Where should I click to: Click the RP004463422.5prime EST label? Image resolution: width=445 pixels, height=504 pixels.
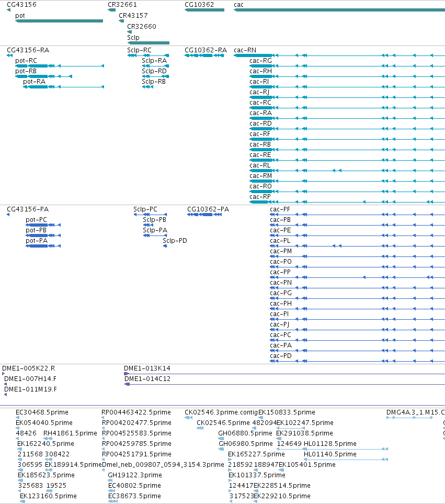[136, 412]
